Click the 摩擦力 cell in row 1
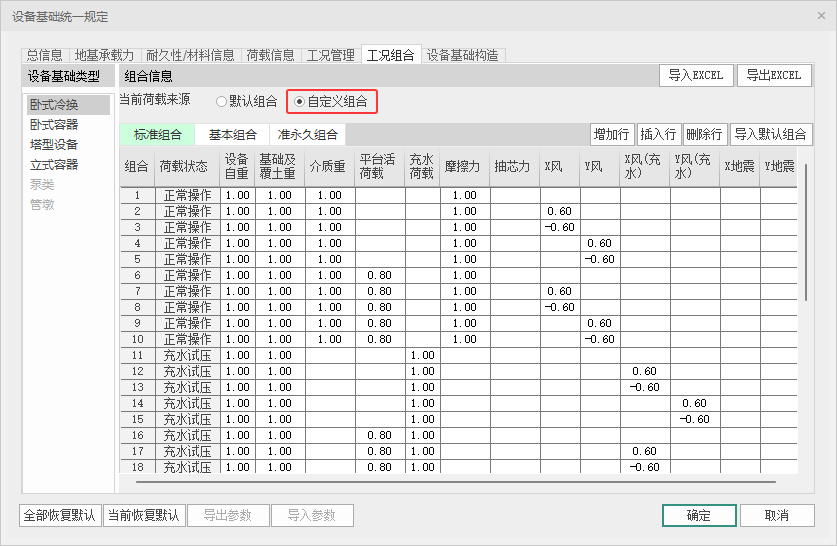The width and height of the screenshot is (837, 546). click(465, 195)
